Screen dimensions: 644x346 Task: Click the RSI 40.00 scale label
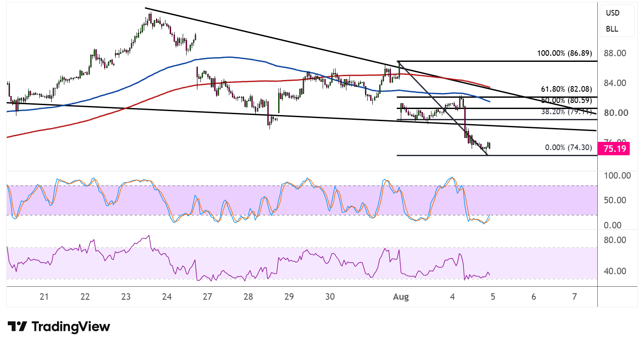pos(616,271)
